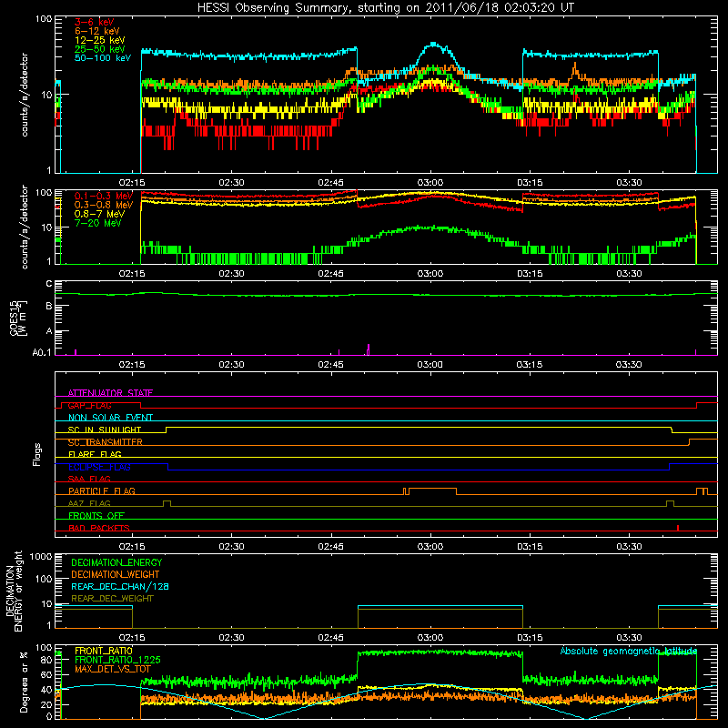Image resolution: width=728 pixels, height=728 pixels.
Task: Click the DECIMATION_WEIGHT legend label
Action: pos(116,574)
